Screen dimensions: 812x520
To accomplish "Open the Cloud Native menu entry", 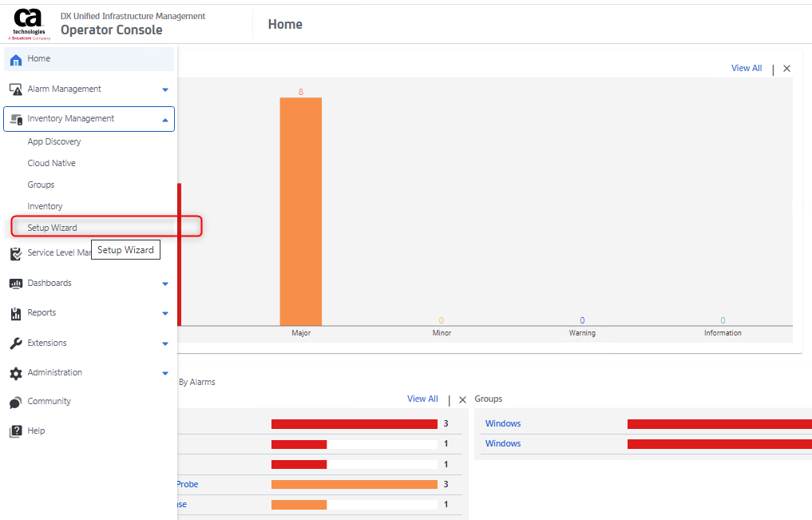I will click(x=51, y=163).
